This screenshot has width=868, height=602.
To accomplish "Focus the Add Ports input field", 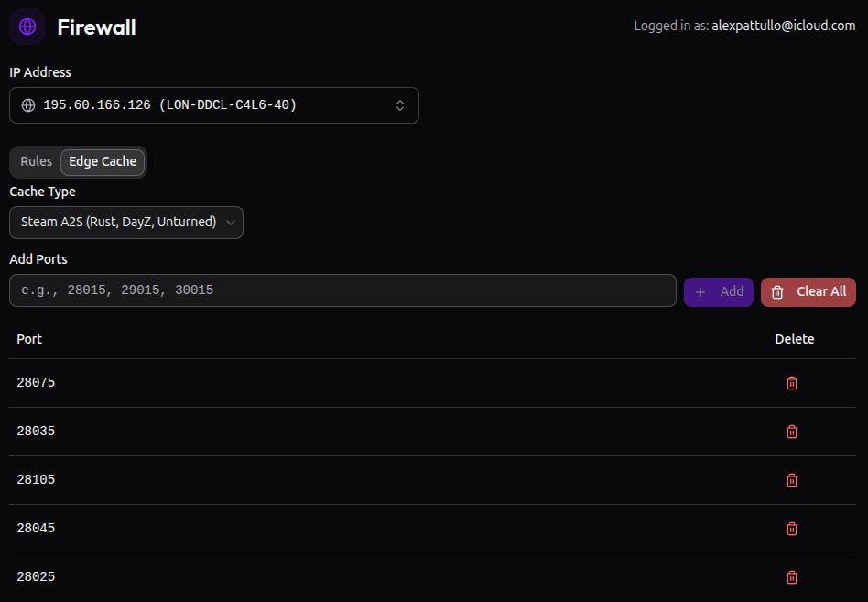I will pyautogui.click(x=342, y=290).
